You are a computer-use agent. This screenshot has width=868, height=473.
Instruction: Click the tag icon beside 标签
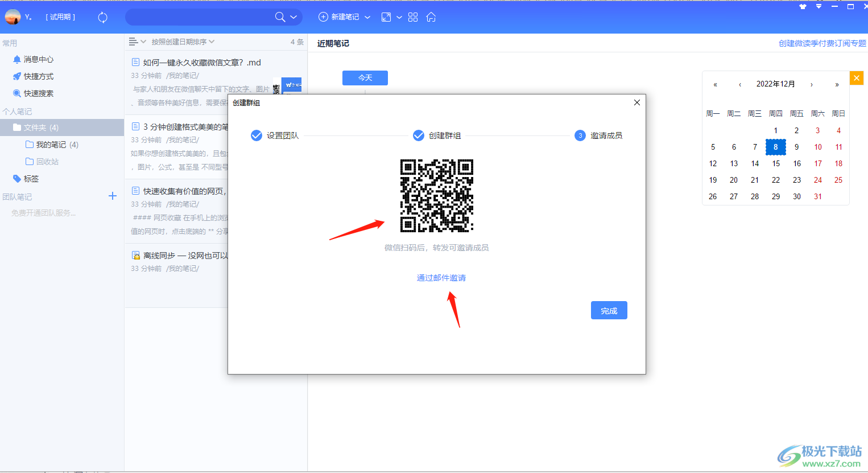tap(17, 179)
